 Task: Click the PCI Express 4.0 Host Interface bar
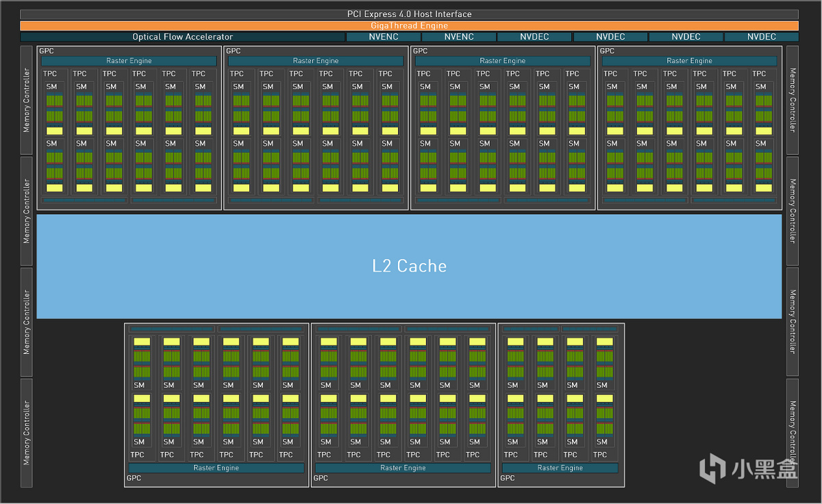pyautogui.click(x=409, y=14)
